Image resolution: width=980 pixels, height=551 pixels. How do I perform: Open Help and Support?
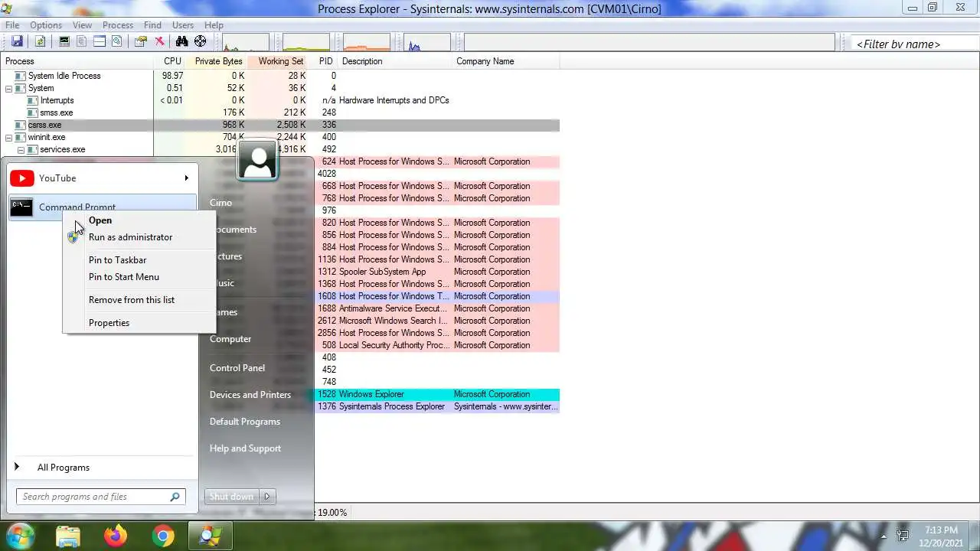coord(245,448)
